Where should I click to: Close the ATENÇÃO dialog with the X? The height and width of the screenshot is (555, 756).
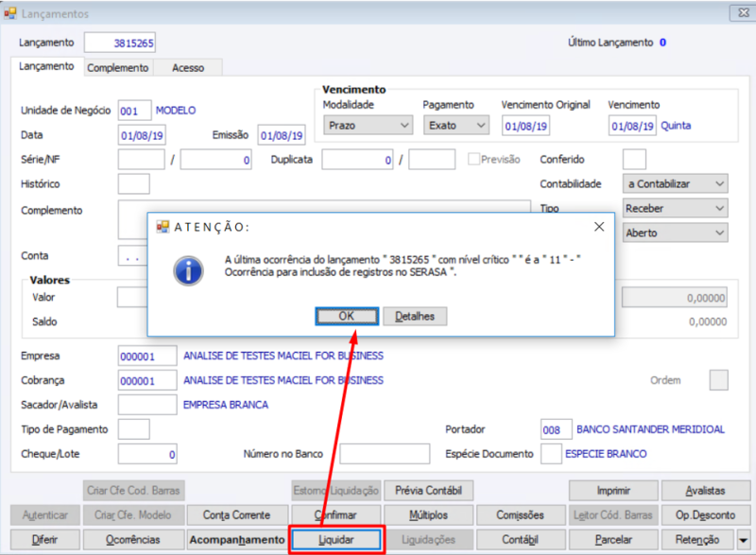pos(599,227)
